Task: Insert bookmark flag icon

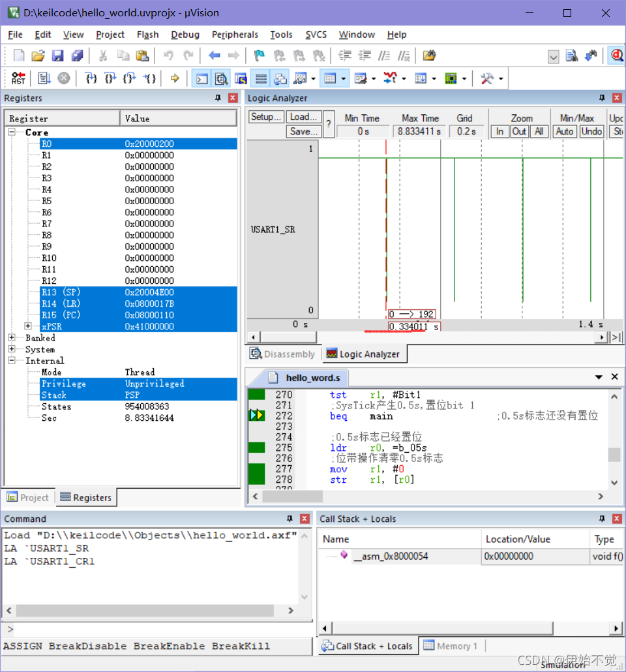Action: coord(260,55)
